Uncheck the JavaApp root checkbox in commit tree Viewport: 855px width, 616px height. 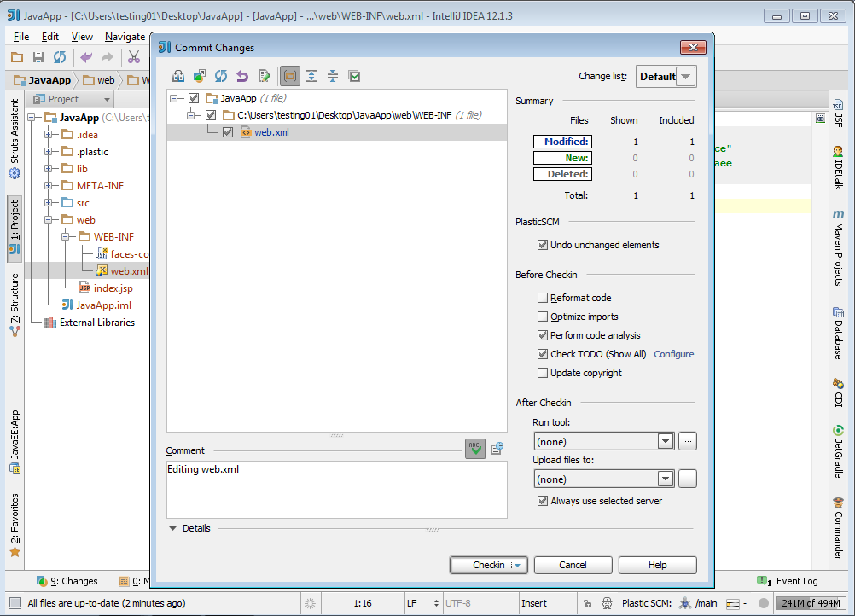(x=194, y=98)
